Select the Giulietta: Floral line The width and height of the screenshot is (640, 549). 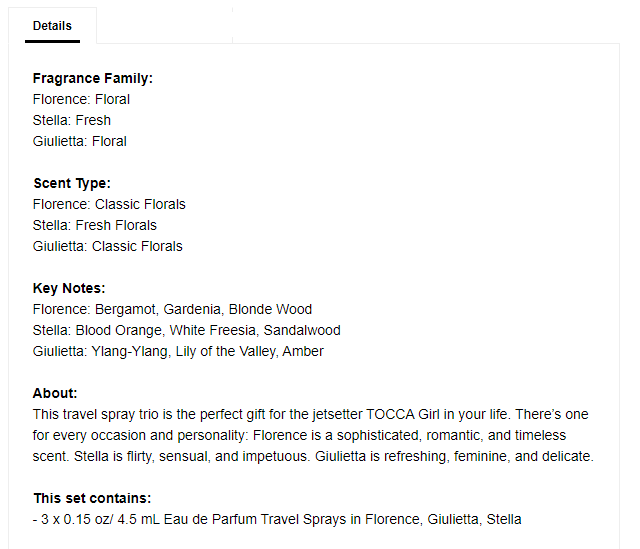click(x=80, y=141)
